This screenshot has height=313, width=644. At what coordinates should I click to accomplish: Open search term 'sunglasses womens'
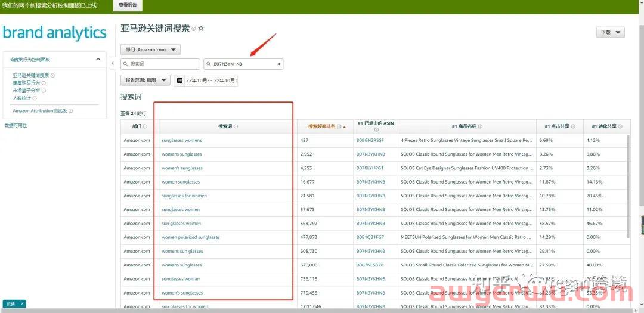[181, 141]
